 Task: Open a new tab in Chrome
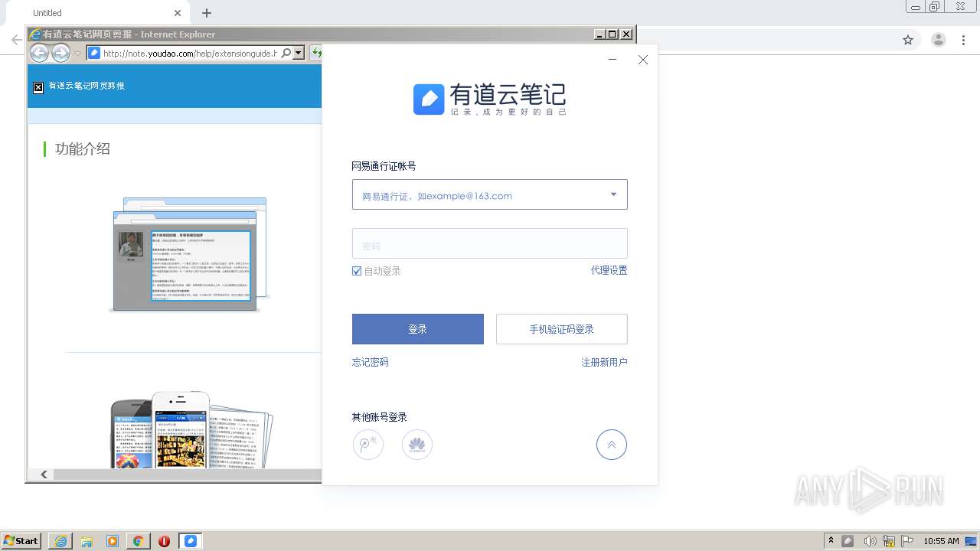pos(207,13)
